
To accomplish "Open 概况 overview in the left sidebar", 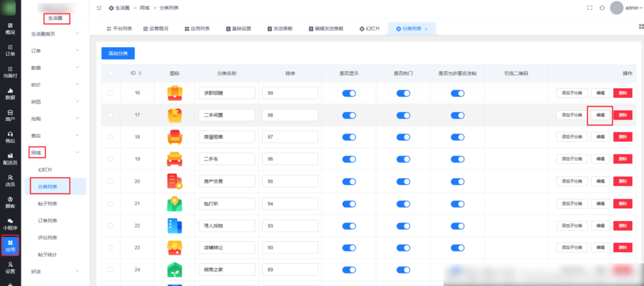I will (10, 28).
